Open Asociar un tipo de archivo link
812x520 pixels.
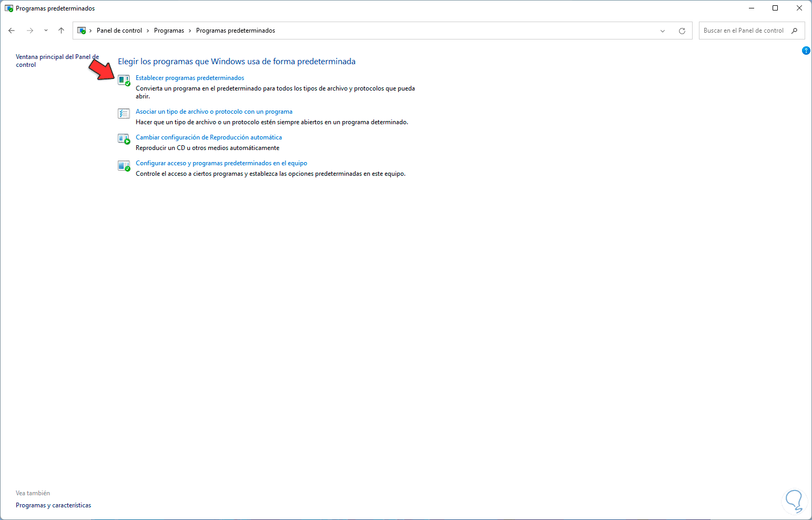click(x=214, y=112)
